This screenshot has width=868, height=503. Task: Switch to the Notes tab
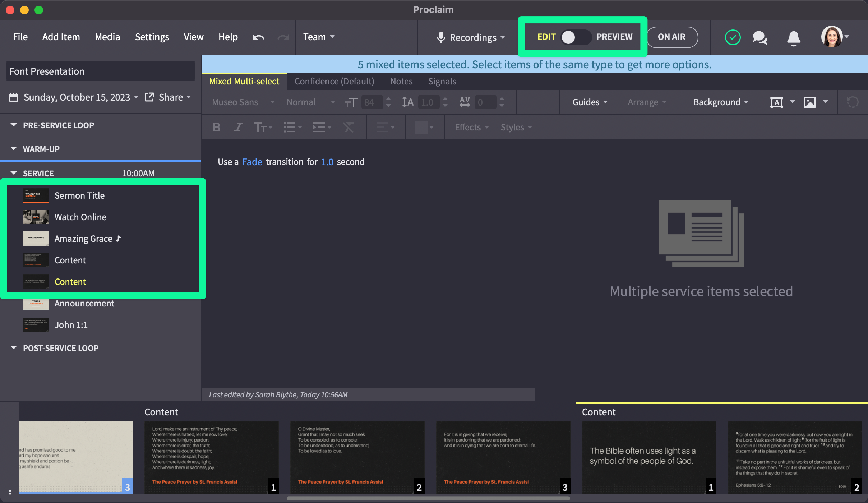(x=401, y=82)
